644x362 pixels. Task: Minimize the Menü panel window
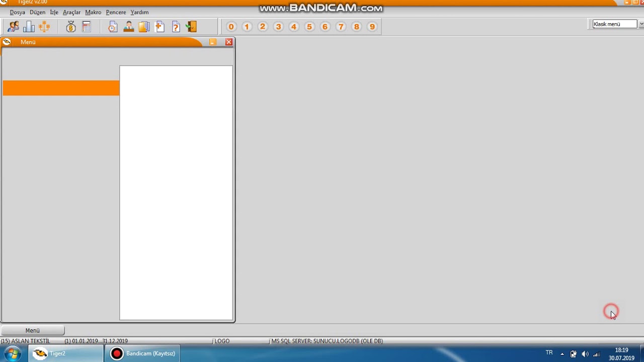point(213,42)
